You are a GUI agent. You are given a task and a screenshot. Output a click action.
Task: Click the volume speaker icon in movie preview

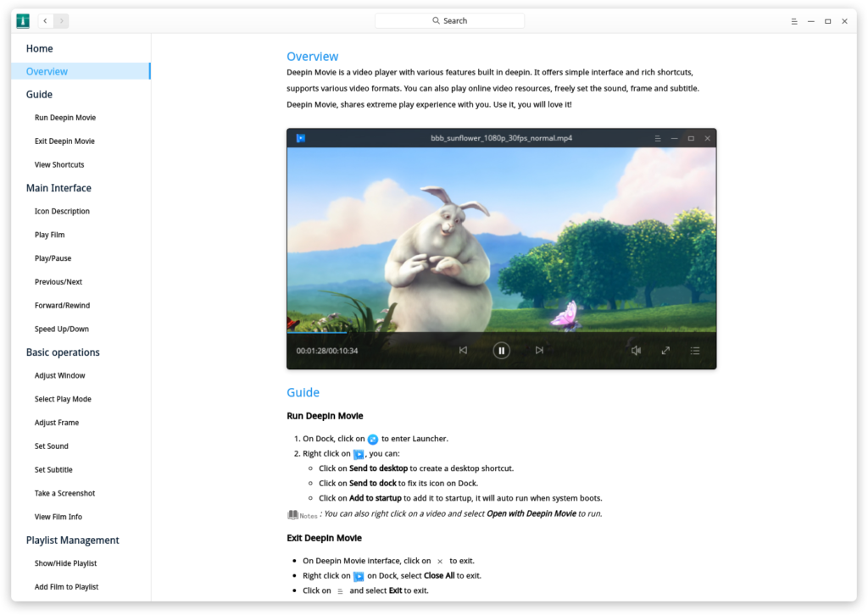tap(636, 351)
